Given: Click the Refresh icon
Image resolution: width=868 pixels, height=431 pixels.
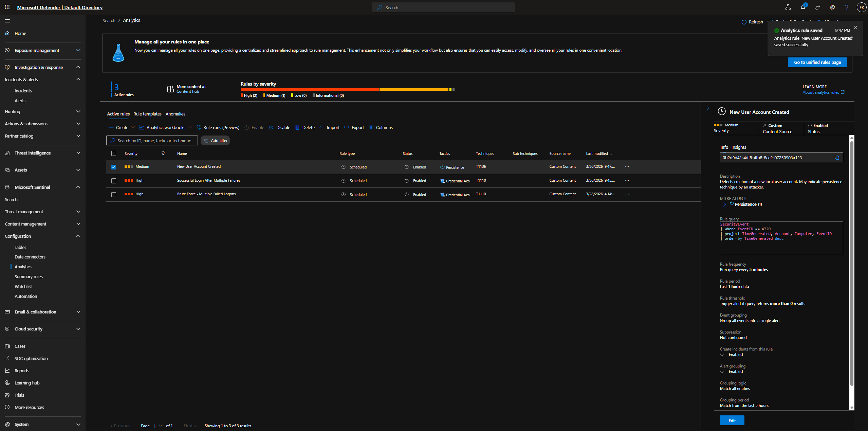Looking at the screenshot, I should click(744, 22).
